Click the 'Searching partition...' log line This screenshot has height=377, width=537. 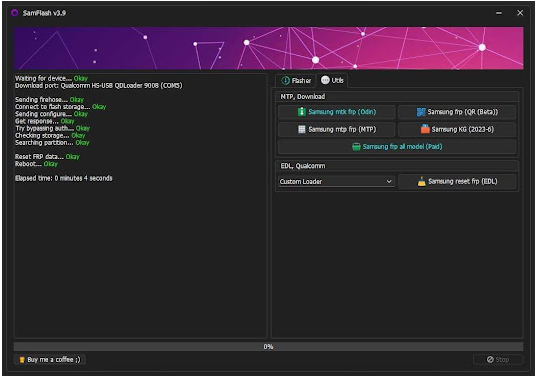[52, 142]
